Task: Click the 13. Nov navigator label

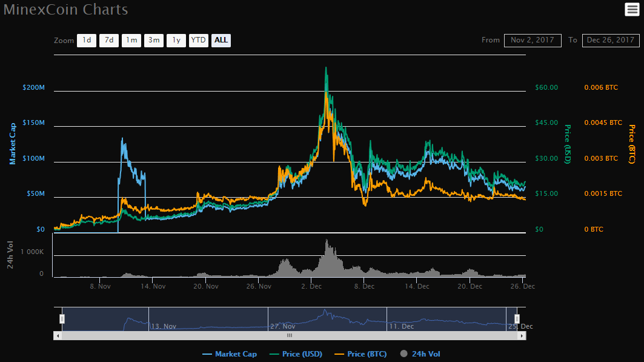Action: pyautogui.click(x=164, y=326)
